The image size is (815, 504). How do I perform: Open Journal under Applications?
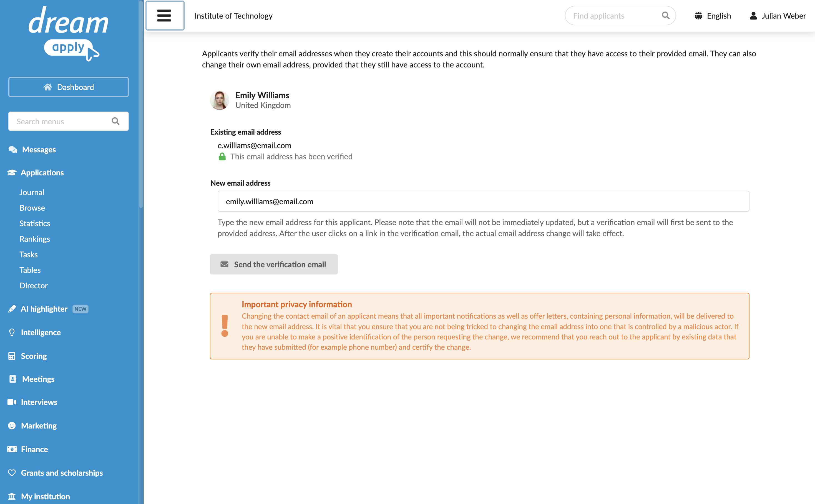[x=32, y=192]
